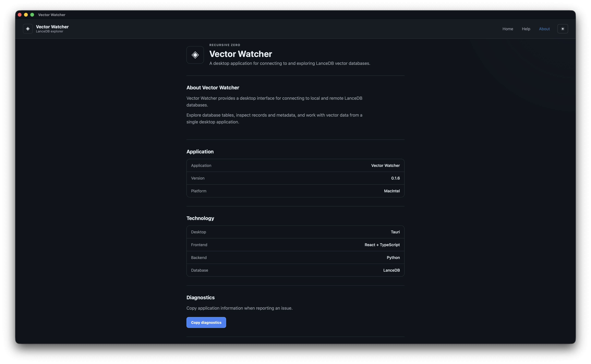Screen dimensions: 591x364
Task: Close the Vector Watcher window
Action: pos(20,15)
